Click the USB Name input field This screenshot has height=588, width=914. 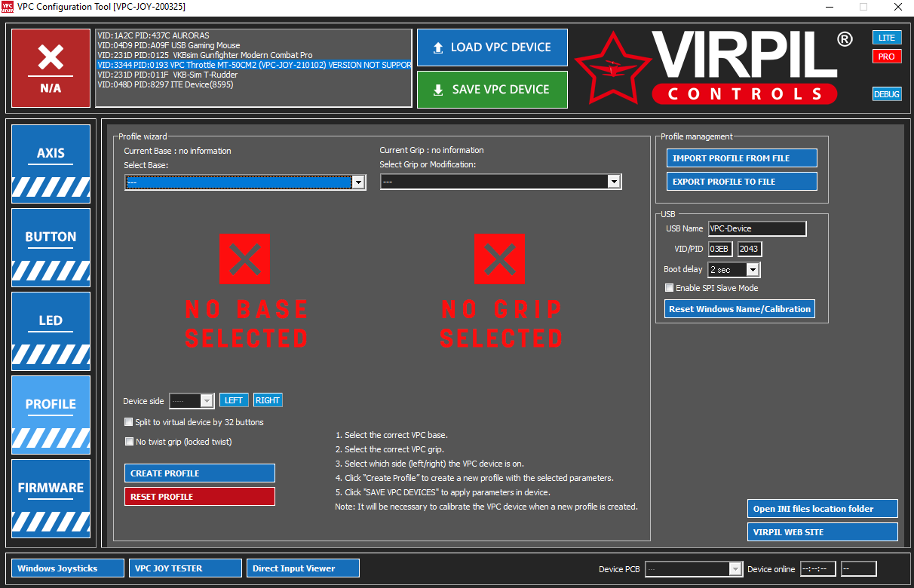coord(757,228)
